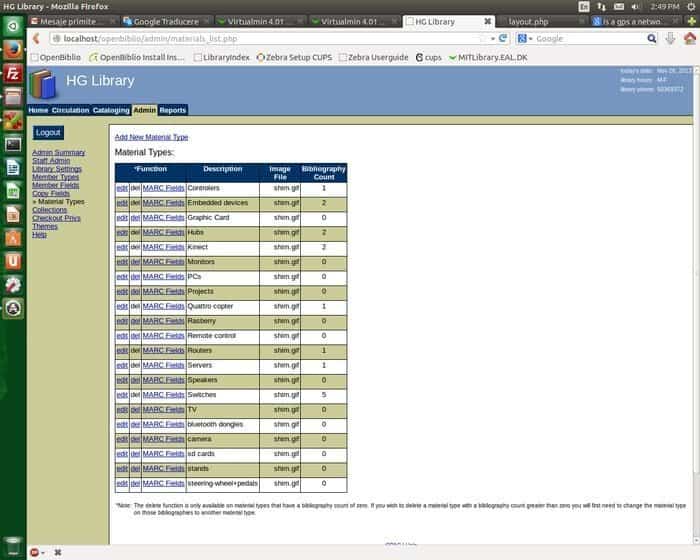Click del for the Graphic Card row
The width and height of the screenshot is (700, 560).
135,218
